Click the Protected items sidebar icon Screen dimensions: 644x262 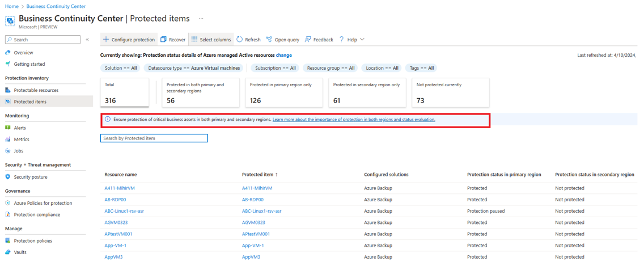pos(8,102)
